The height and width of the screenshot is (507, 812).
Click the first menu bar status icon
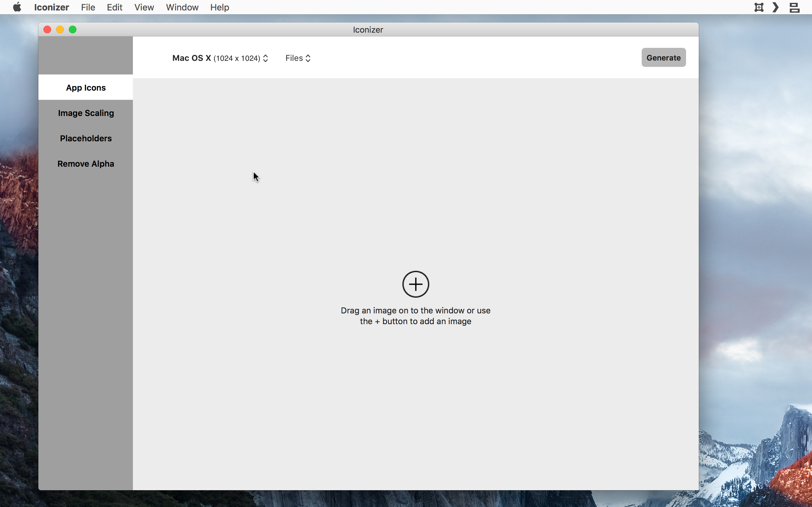coord(759,7)
